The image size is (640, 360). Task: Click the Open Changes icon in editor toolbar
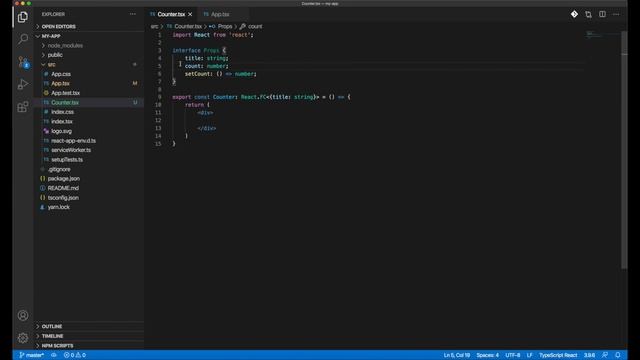pyautogui.click(x=588, y=14)
